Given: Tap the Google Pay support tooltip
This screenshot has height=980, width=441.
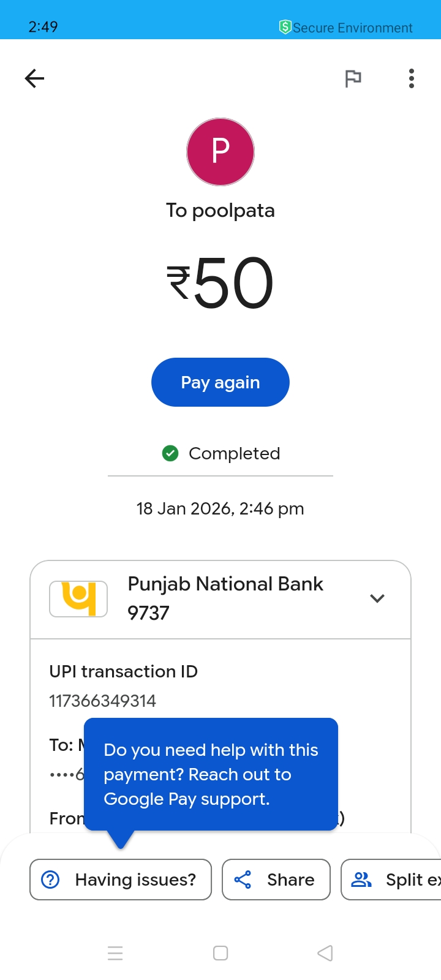Looking at the screenshot, I should pos(211,774).
